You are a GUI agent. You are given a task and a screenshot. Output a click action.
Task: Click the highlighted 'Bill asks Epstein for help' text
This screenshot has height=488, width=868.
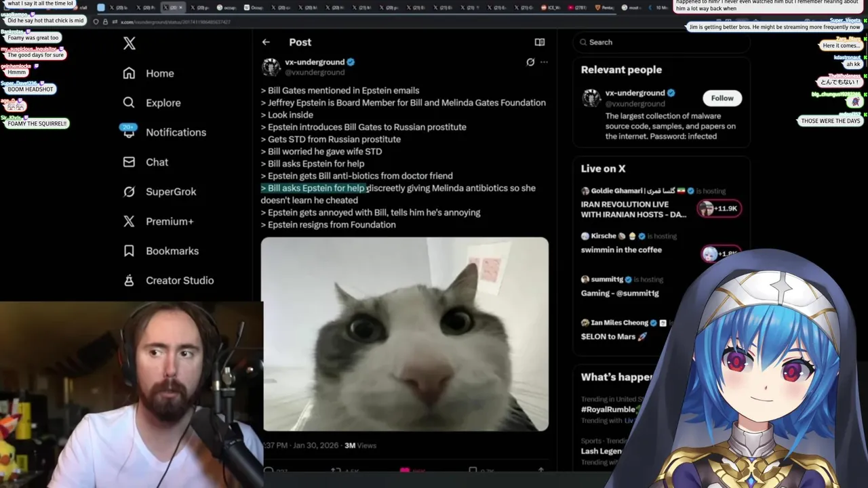click(x=313, y=188)
